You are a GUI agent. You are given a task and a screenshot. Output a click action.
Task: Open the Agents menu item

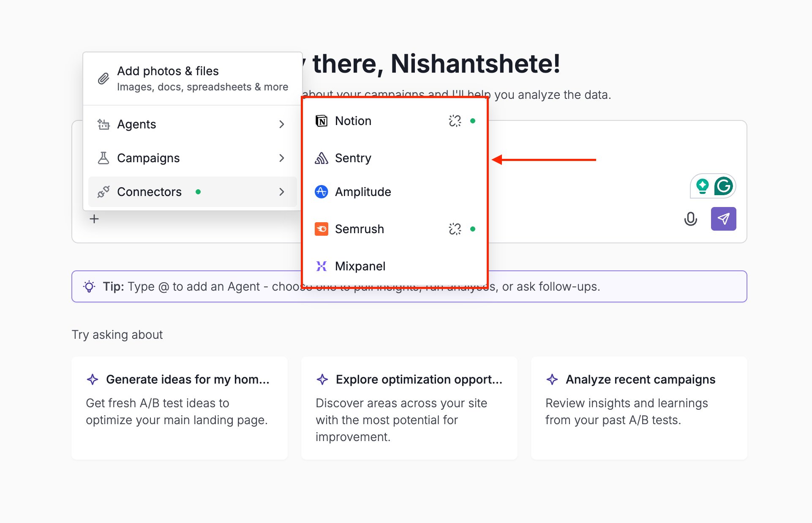tap(193, 124)
